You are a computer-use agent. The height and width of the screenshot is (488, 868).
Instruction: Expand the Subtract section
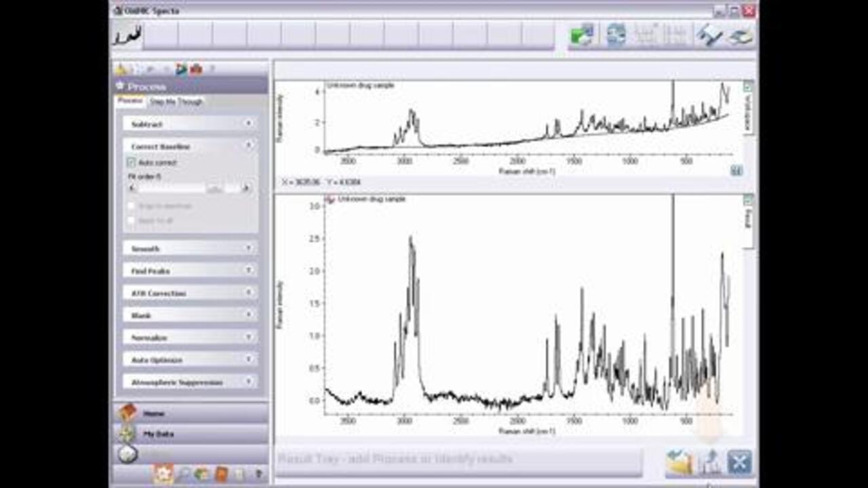click(x=190, y=124)
